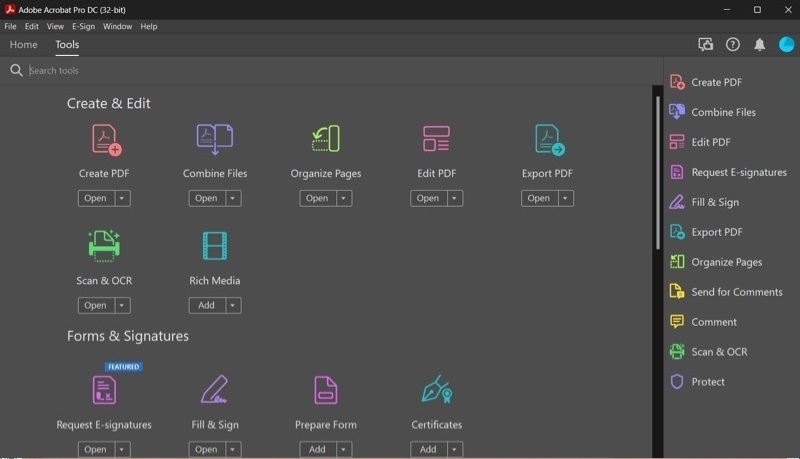800x459 pixels.
Task: Expand the Rich Media Add dropdown arrow
Action: (233, 305)
